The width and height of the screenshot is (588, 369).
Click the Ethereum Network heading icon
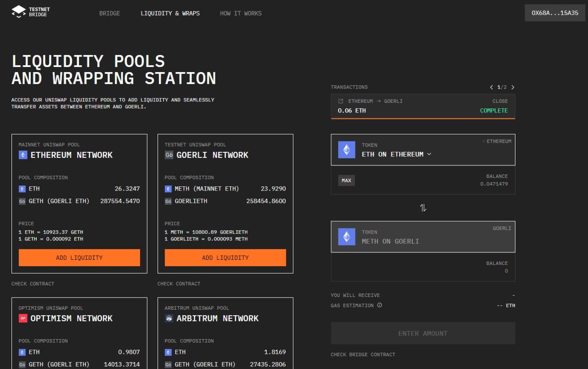click(23, 155)
